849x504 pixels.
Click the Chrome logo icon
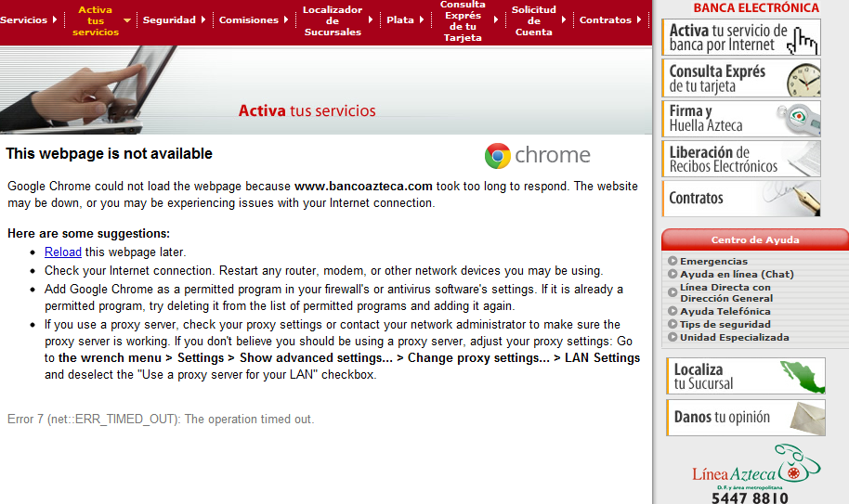point(497,156)
